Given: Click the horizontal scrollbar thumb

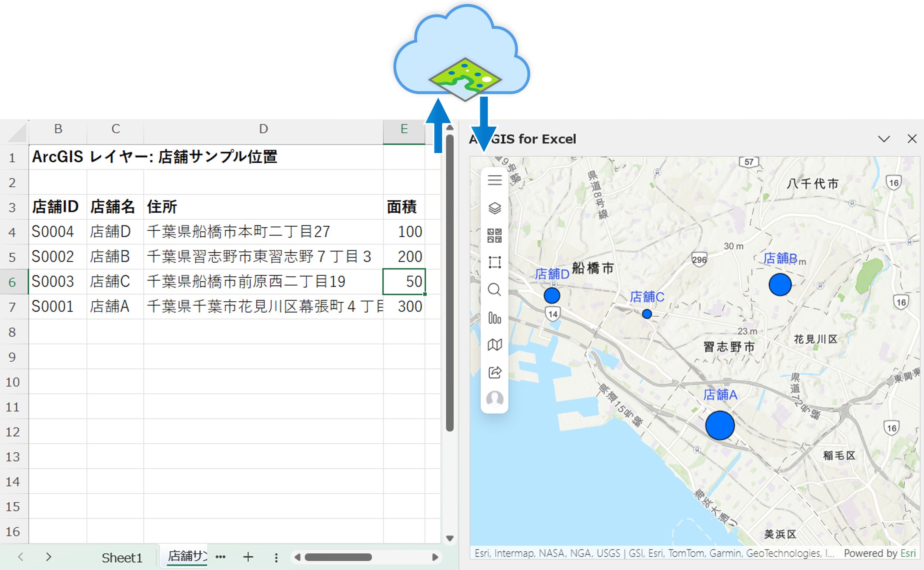Looking at the screenshot, I should 338,557.
